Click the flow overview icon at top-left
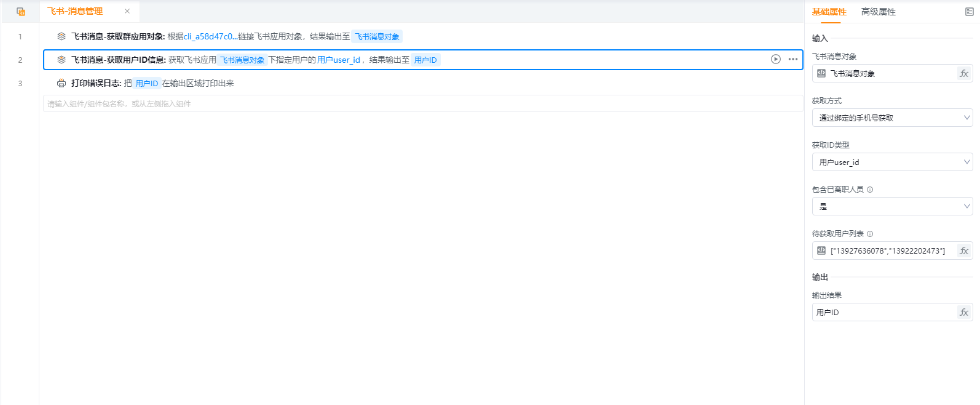This screenshot has width=980, height=405. pos(21,12)
